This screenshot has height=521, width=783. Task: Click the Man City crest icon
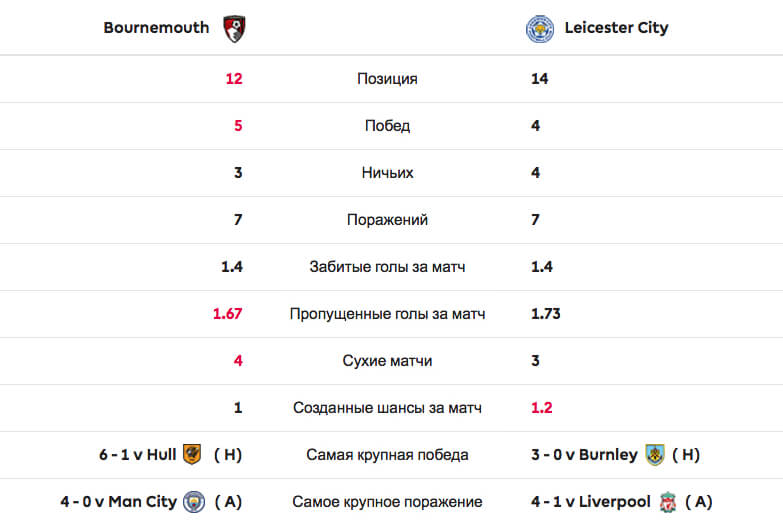(194, 502)
